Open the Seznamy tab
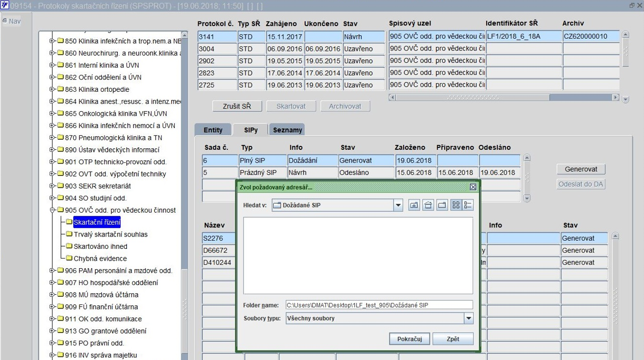The image size is (644, 360). (x=287, y=130)
